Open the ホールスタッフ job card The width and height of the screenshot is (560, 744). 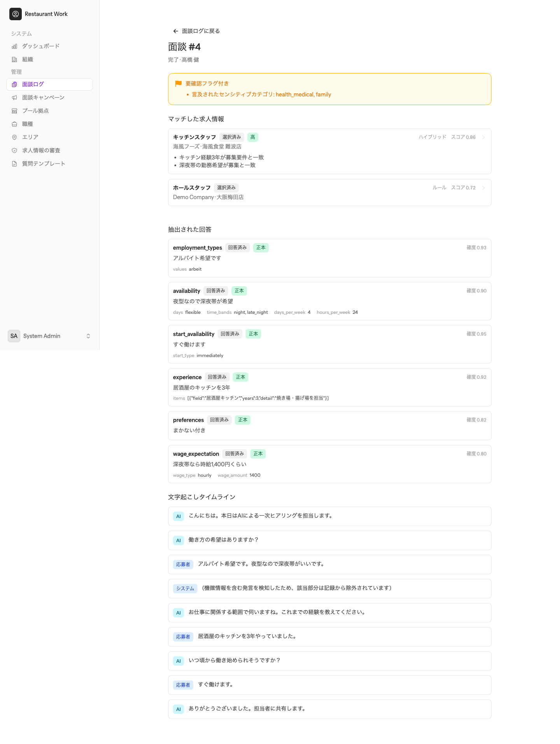coord(330,193)
